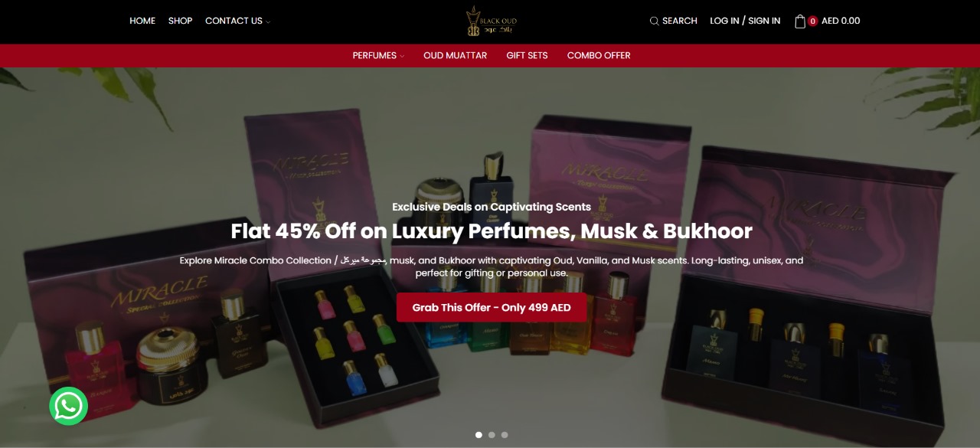
Task: Open WhatsApp chat icon
Action: click(69, 406)
